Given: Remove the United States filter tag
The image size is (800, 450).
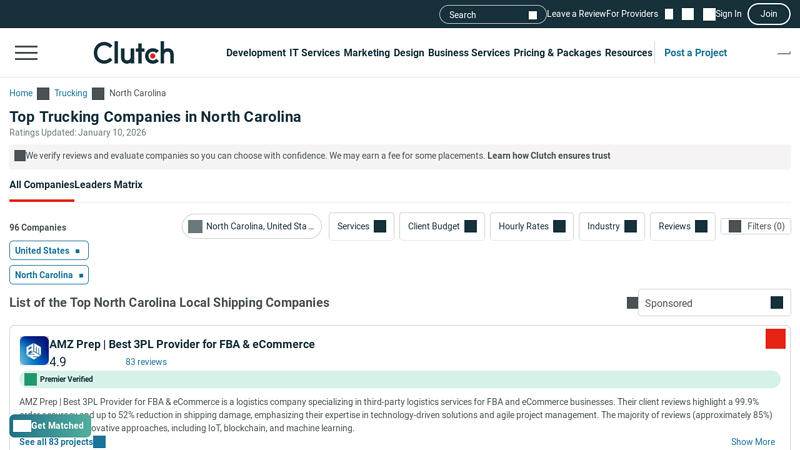Looking at the screenshot, I should click(x=78, y=251).
